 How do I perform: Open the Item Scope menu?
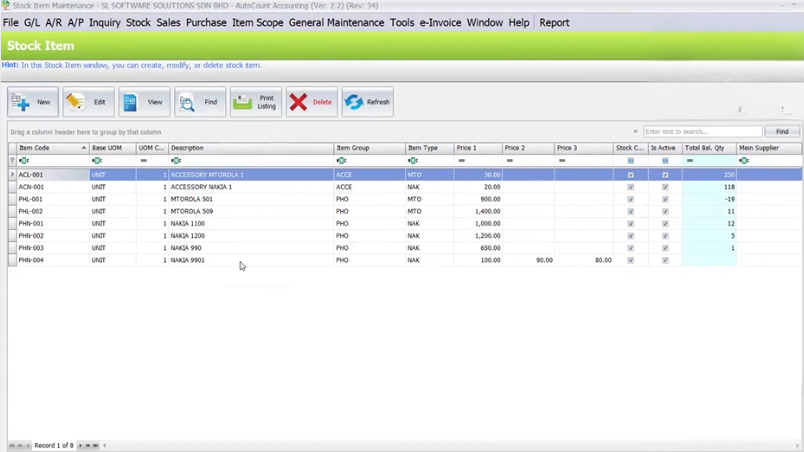[x=257, y=23]
